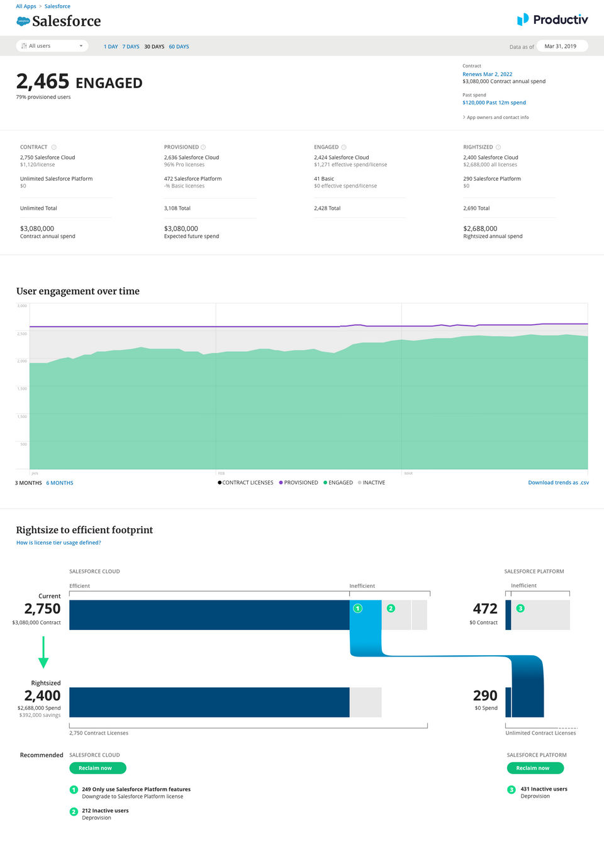Image resolution: width=604 pixels, height=868 pixels.
Task: Click marker 2 on Salesforce Cloud current bar
Action: 391,608
